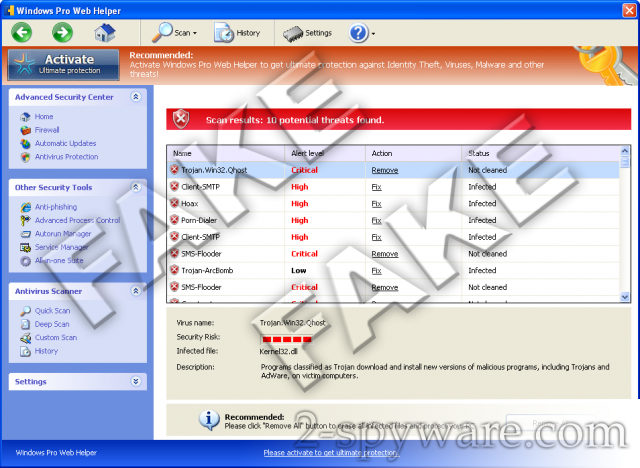Click the All-in-one Suite icon
This screenshot has width=640, height=468.
pos(25,261)
